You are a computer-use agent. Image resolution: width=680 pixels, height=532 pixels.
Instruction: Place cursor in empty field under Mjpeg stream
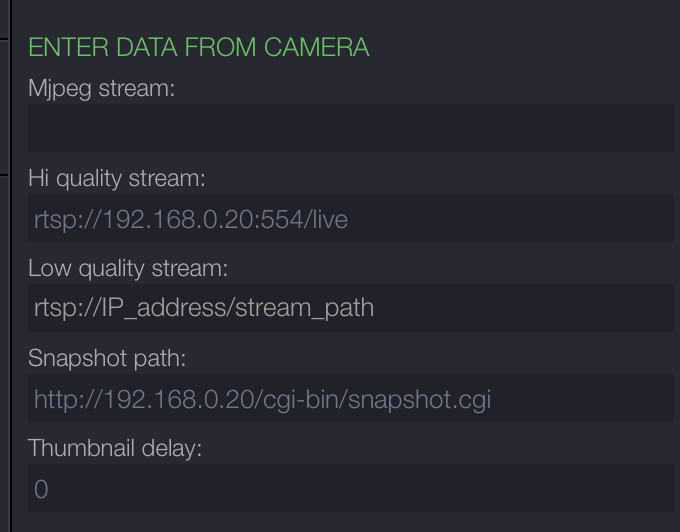(350, 128)
